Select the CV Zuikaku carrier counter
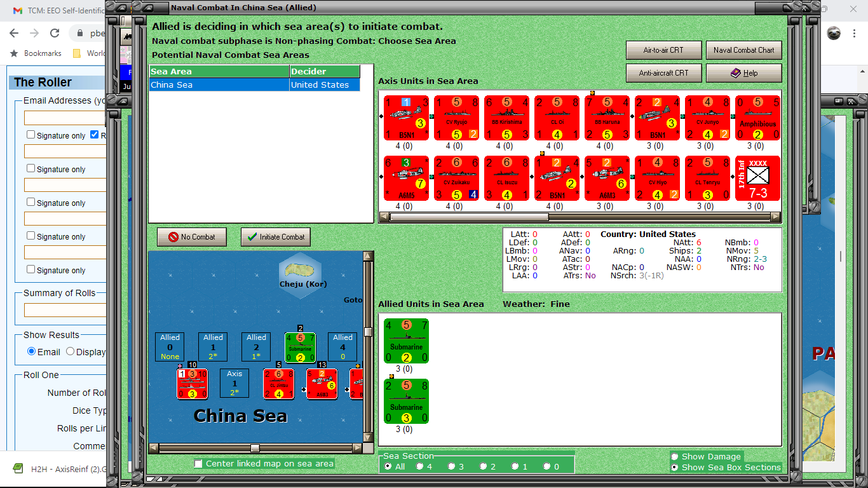This screenshot has height=488, width=868. (x=456, y=179)
